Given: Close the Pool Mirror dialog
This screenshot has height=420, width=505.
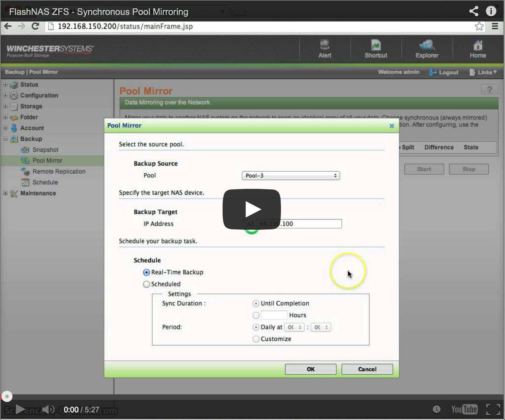Looking at the screenshot, I should [392, 126].
